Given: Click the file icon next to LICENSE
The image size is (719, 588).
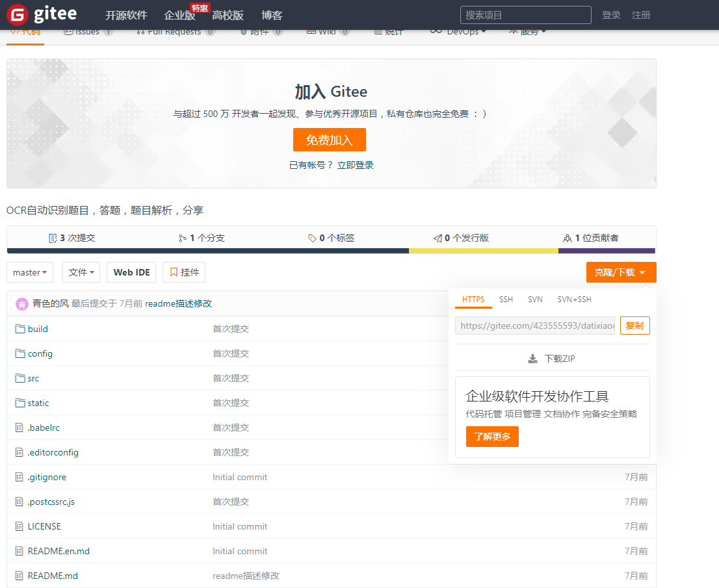Looking at the screenshot, I should (x=19, y=526).
